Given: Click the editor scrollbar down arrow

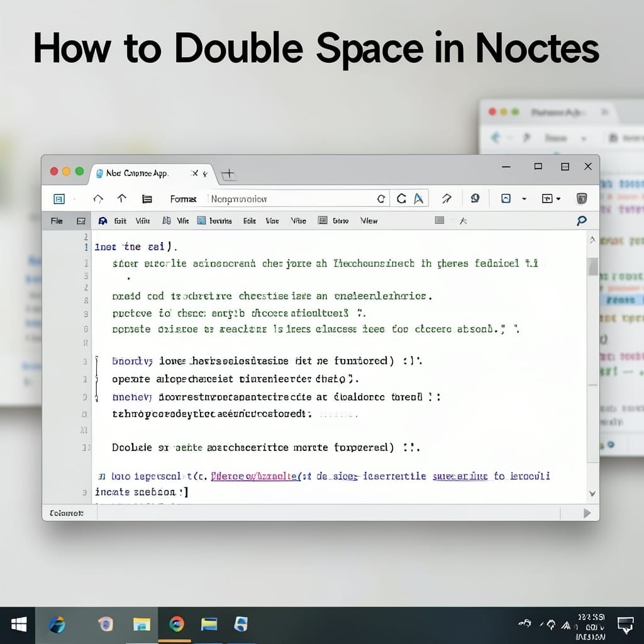Looking at the screenshot, I should click(592, 493).
